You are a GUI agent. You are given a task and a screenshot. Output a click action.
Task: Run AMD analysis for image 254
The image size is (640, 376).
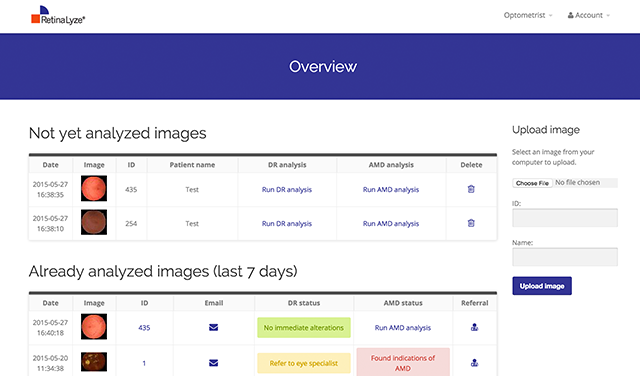click(391, 224)
